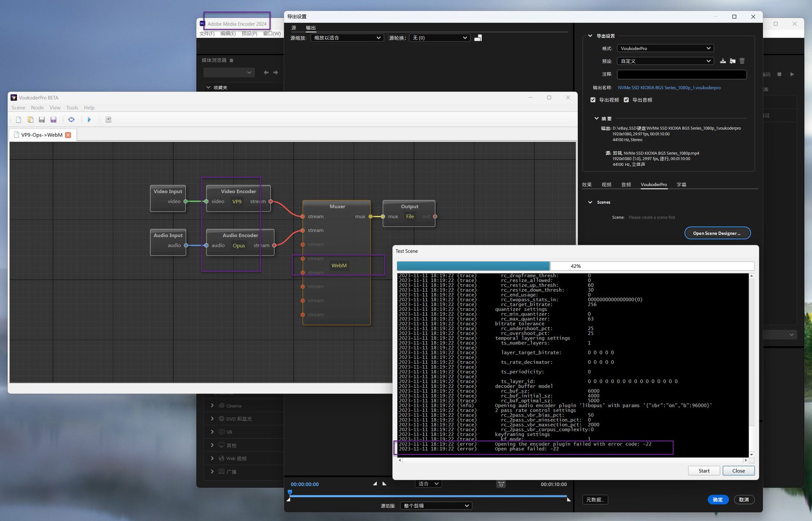This screenshot has height=521, width=812.
Task: Switch to the 音频 tab
Action: [626, 185]
